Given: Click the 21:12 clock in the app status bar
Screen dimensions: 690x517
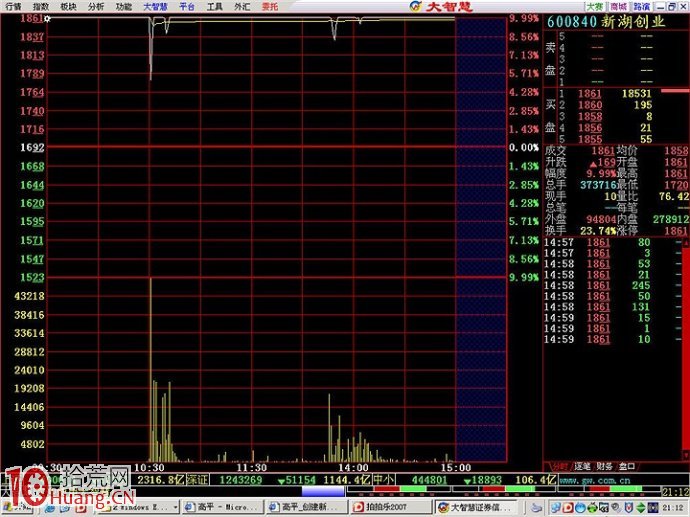Looking at the screenshot, I should click(675, 492).
